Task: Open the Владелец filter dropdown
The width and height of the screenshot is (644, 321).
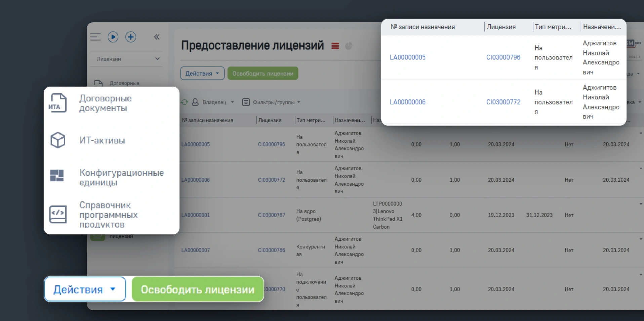Action: pyautogui.click(x=218, y=102)
